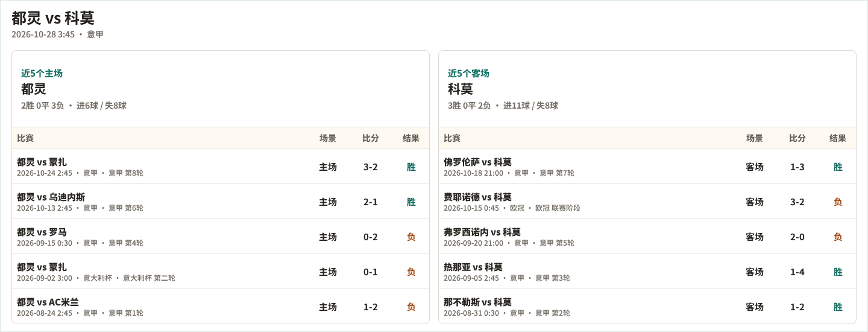Click date 2026-09-05 2:45 under 热那亚
The image size is (868, 332).
pyautogui.click(x=471, y=278)
